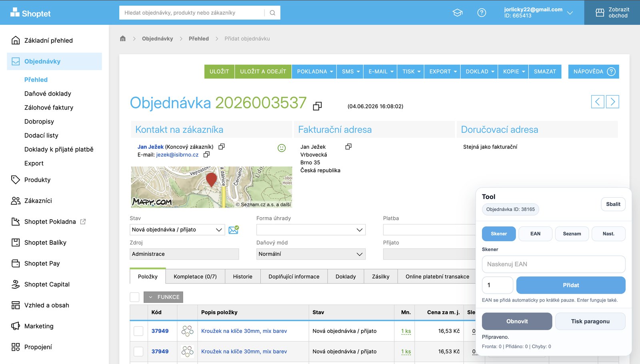Expand the account menu jorlicky22@gmail.com
Viewport: 640px width, 364px height.
pos(538,13)
